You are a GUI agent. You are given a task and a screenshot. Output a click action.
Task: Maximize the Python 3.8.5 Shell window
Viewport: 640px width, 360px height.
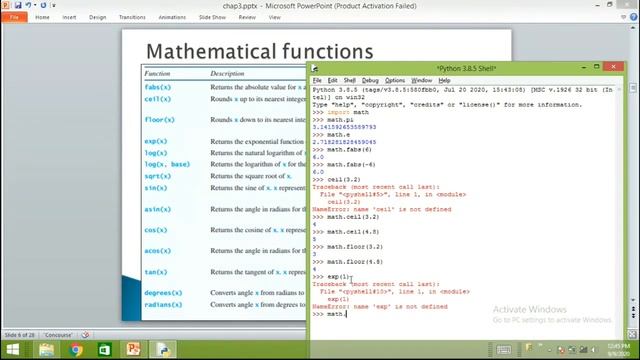(x=596, y=67)
